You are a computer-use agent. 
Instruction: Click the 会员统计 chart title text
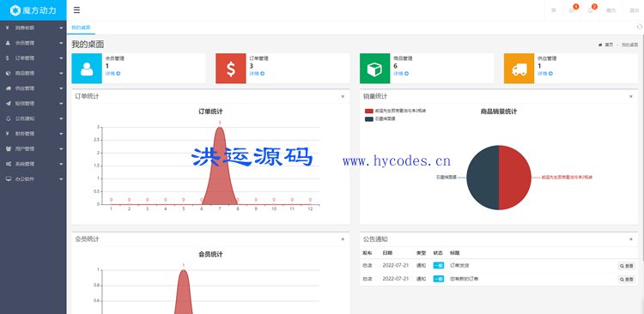tap(210, 255)
